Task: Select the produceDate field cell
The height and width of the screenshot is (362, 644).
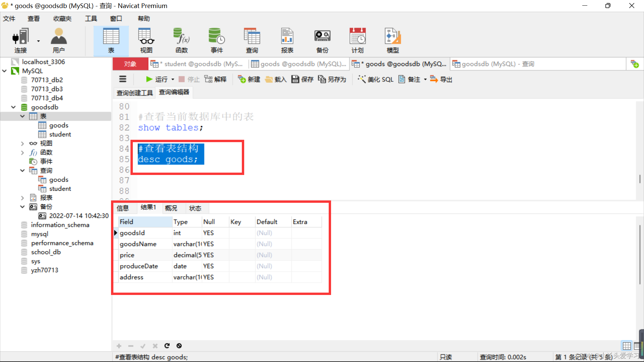Action: click(x=145, y=266)
